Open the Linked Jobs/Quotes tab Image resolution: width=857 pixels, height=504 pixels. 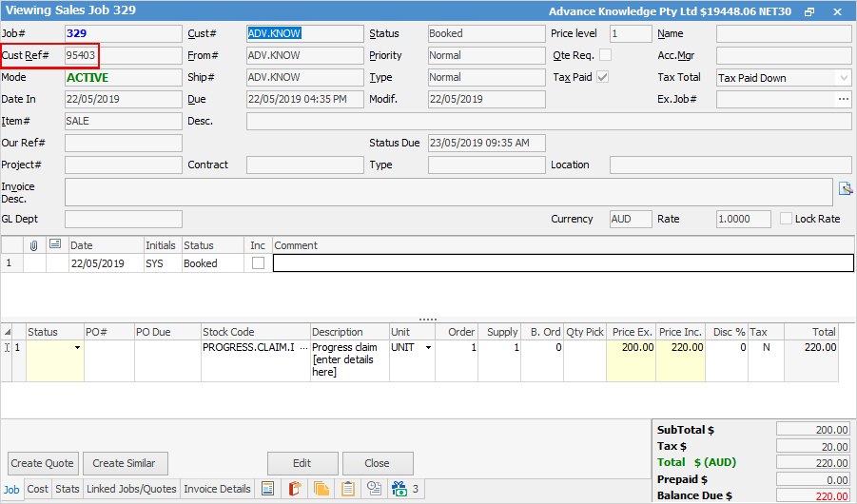[131, 489]
